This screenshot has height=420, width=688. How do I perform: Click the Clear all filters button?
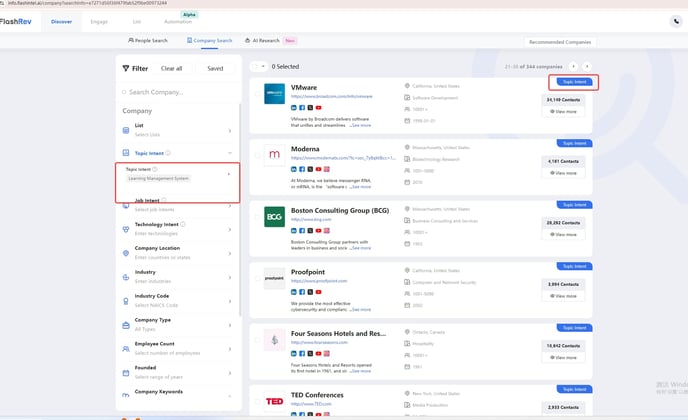click(x=172, y=68)
